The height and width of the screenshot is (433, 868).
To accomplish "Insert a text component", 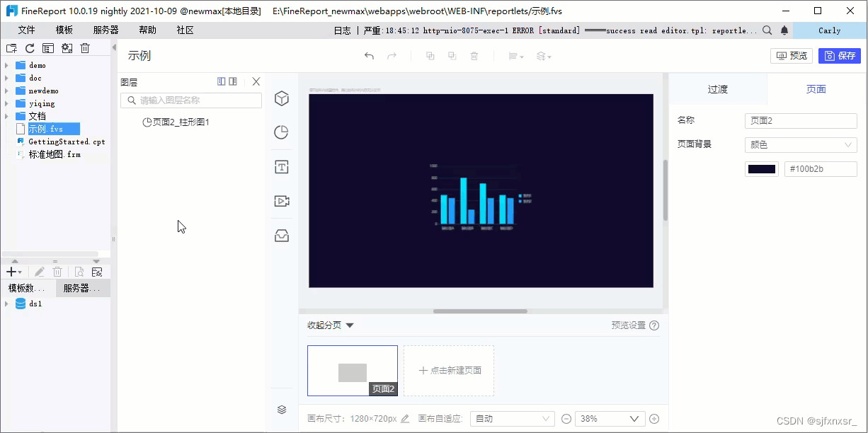I will 282,167.
